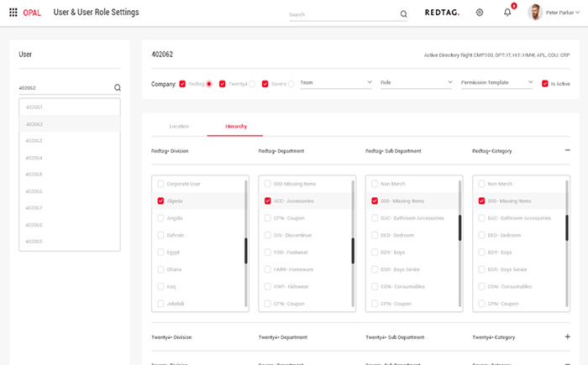
Task: Open the Permission Template dropdown
Action: point(496,83)
